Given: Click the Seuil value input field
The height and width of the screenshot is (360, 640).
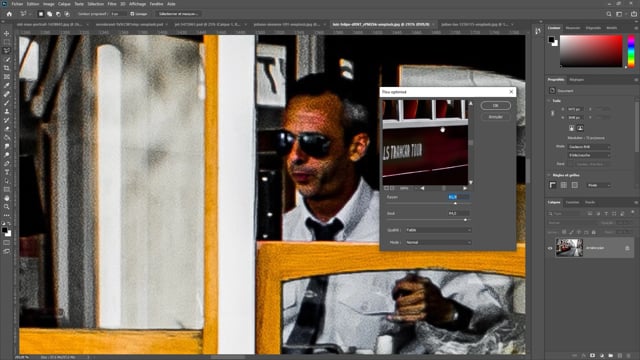Looking at the screenshot, I should tap(458, 213).
